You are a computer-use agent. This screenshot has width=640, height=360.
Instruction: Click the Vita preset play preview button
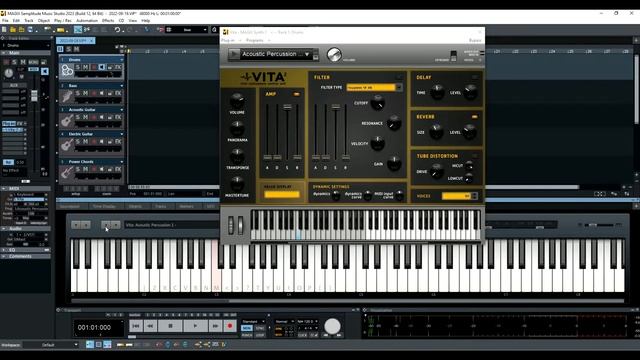(234, 54)
